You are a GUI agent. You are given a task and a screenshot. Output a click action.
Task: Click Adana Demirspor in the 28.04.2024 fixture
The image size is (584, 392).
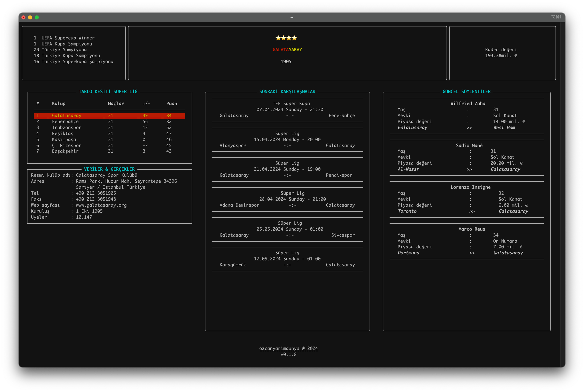[240, 205]
